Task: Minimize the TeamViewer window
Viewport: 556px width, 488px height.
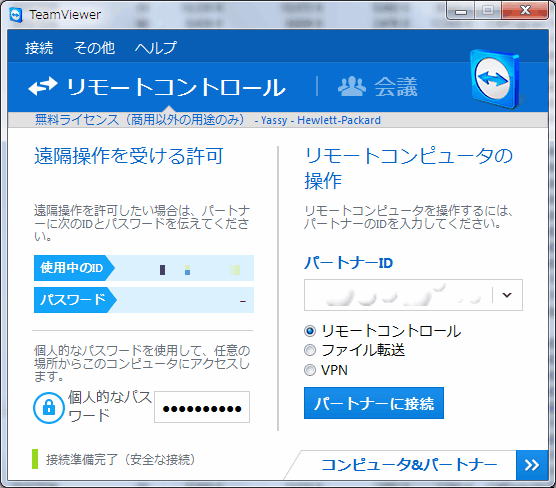Action: pos(461,11)
